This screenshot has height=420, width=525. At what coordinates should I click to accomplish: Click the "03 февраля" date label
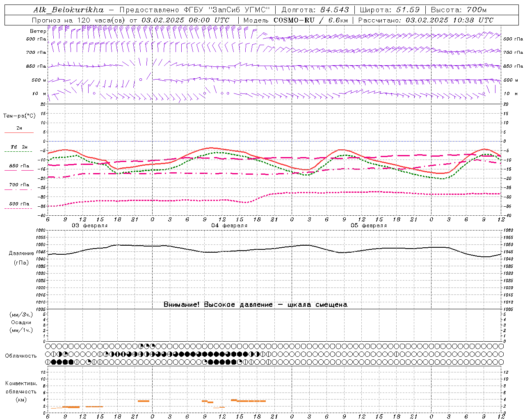[90, 226]
